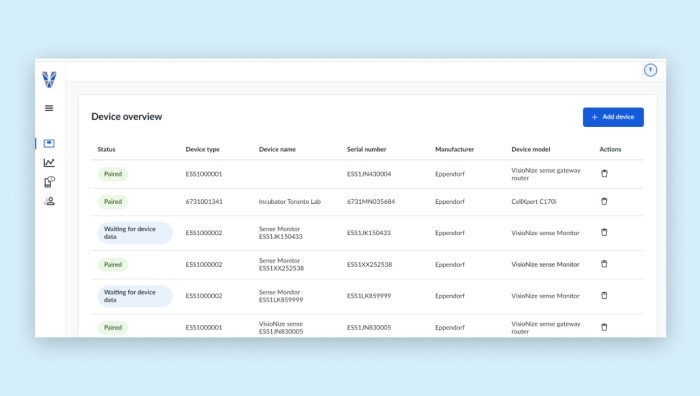Delete the ESS1JN430004 gateway router device

point(604,174)
